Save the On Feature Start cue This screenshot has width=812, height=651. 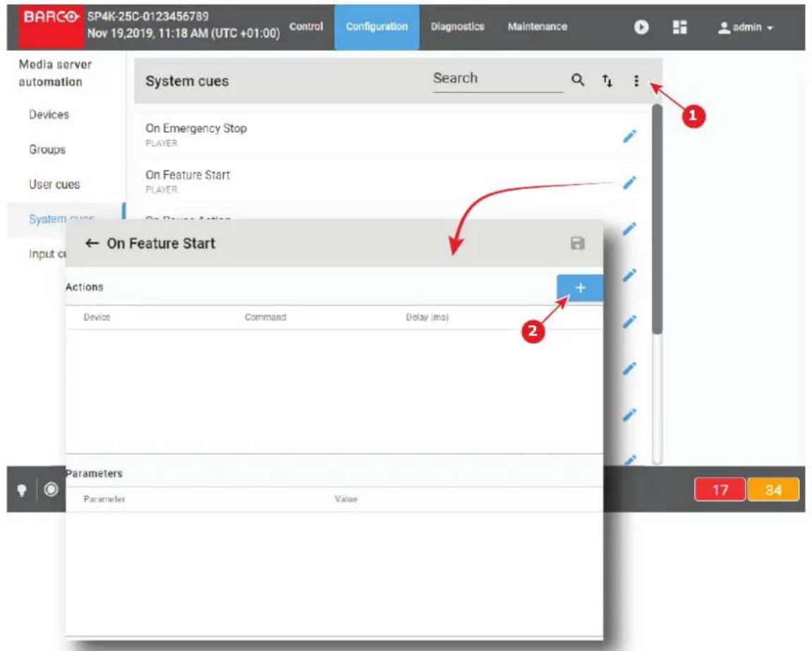(577, 243)
